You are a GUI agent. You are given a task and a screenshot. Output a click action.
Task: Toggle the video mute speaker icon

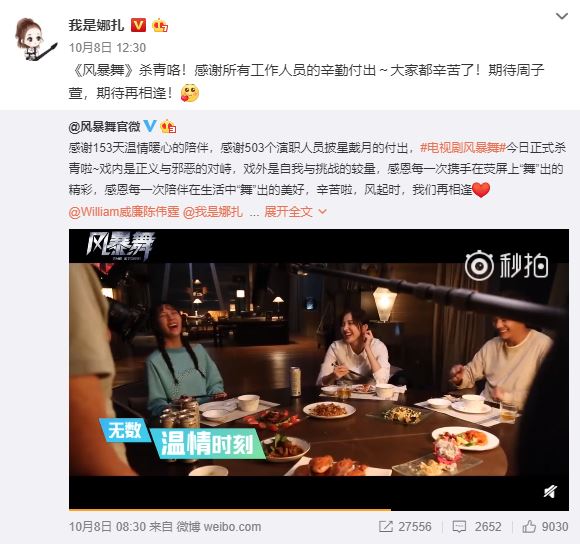550,492
